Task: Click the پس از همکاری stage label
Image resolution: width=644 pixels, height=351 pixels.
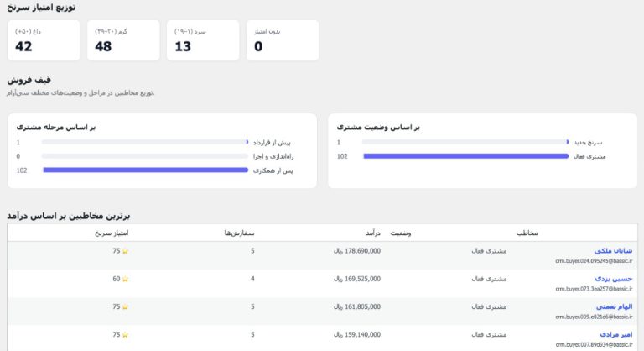Action: pyautogui.click(x=273, y=170)
